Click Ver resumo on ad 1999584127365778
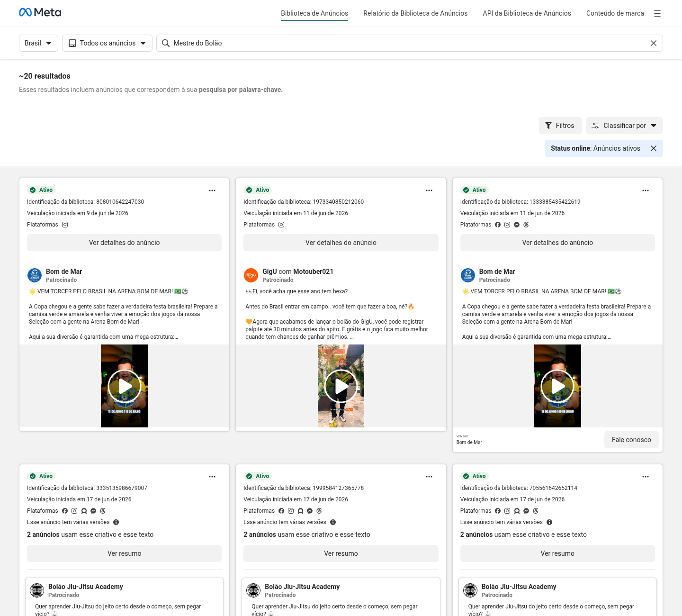682x616 pixels. point(341,553)
